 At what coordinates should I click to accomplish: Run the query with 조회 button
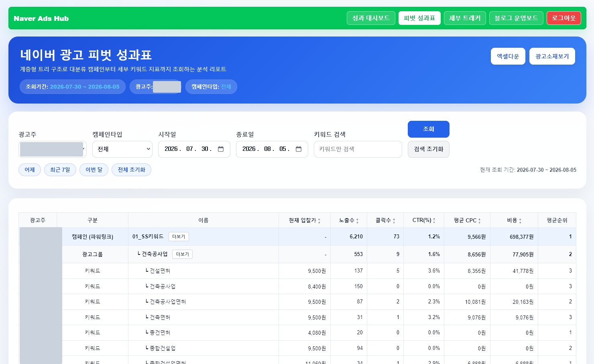click(429, 129)
